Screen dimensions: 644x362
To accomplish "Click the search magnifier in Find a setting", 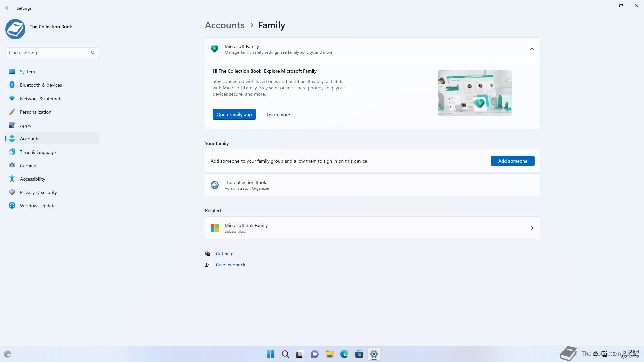I will (93, 53).
